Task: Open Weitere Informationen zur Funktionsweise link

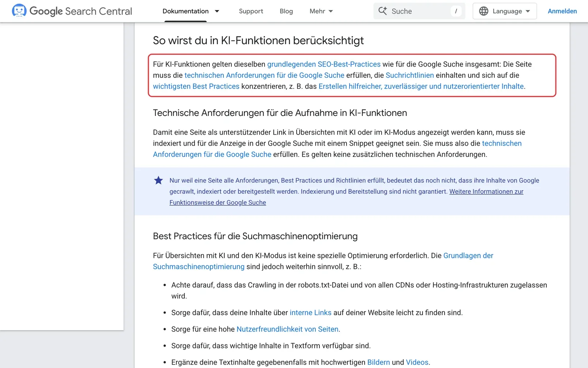Action: tap(486, 191)
